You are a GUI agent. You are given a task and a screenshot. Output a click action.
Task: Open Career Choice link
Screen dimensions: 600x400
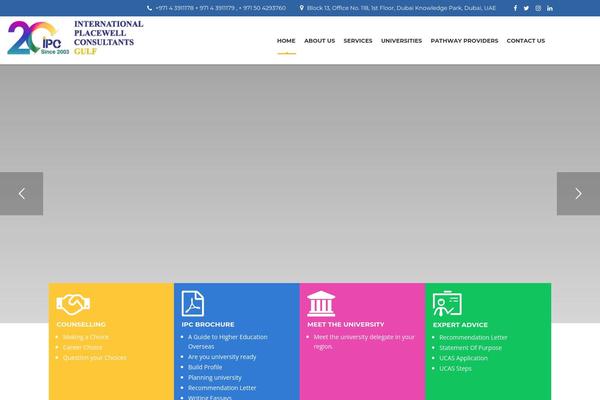[82, 347]
